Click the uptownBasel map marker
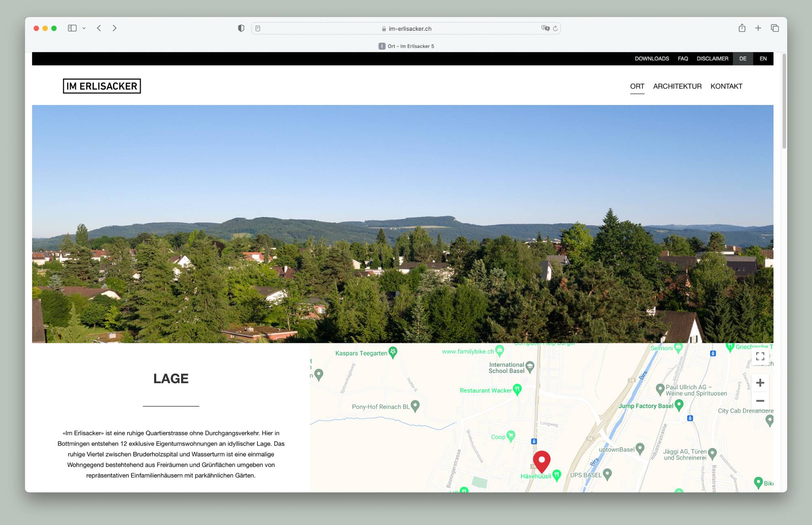 click(x=640, y=448)
